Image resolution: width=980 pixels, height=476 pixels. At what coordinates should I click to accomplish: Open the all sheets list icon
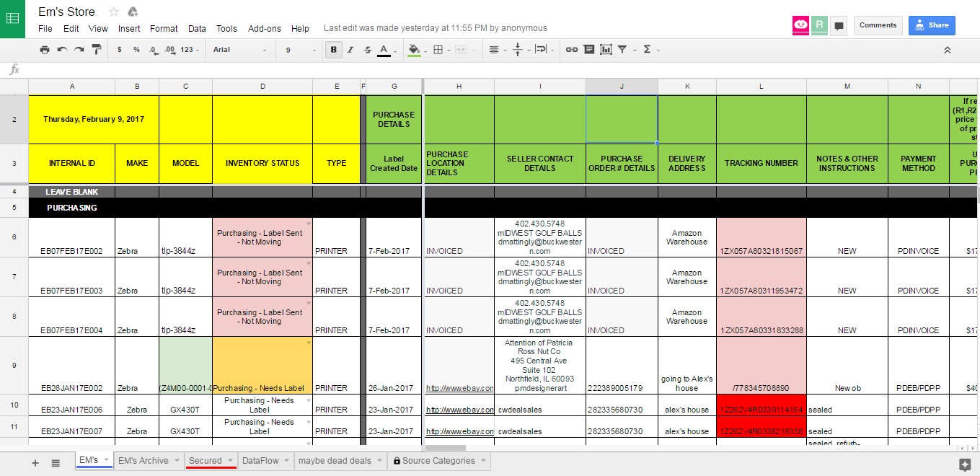[56, 462]
